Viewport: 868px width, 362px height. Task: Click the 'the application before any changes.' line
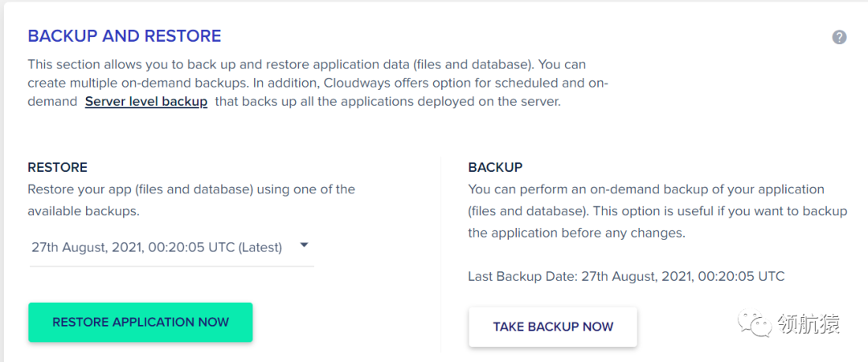(575, 233)
